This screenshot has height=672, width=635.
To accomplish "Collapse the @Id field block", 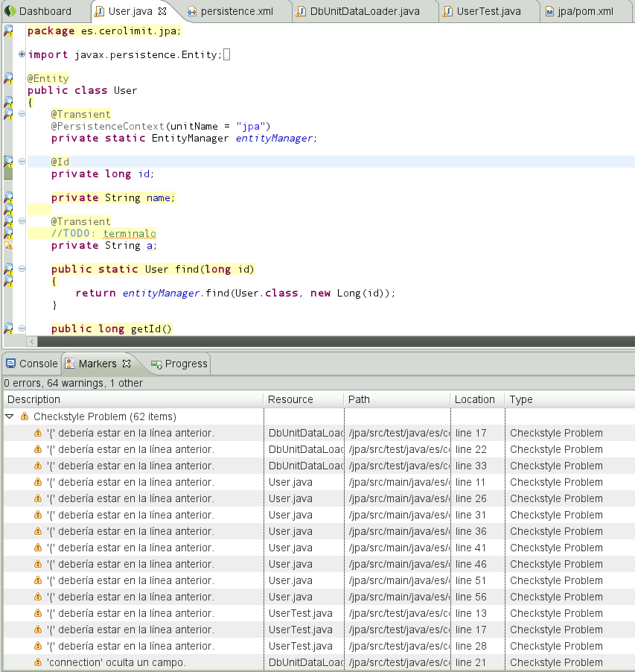I will click(x=22, y=161).
